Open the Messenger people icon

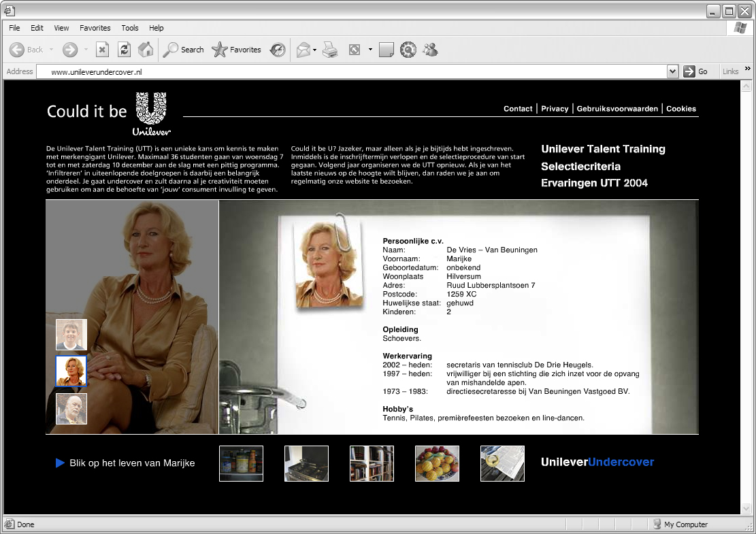430,50
